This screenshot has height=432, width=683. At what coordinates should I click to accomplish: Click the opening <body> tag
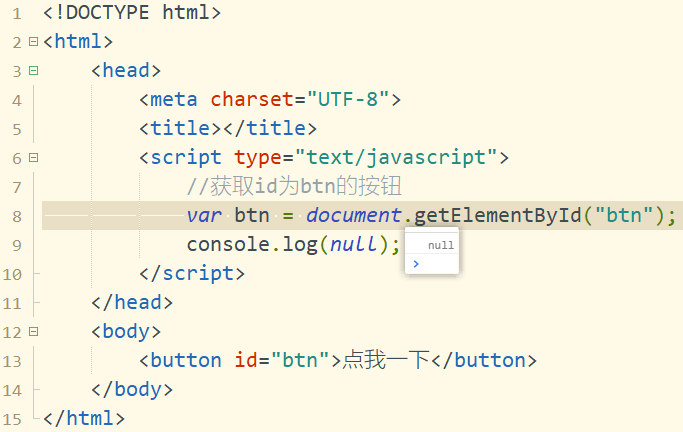[x=126, y=331]
